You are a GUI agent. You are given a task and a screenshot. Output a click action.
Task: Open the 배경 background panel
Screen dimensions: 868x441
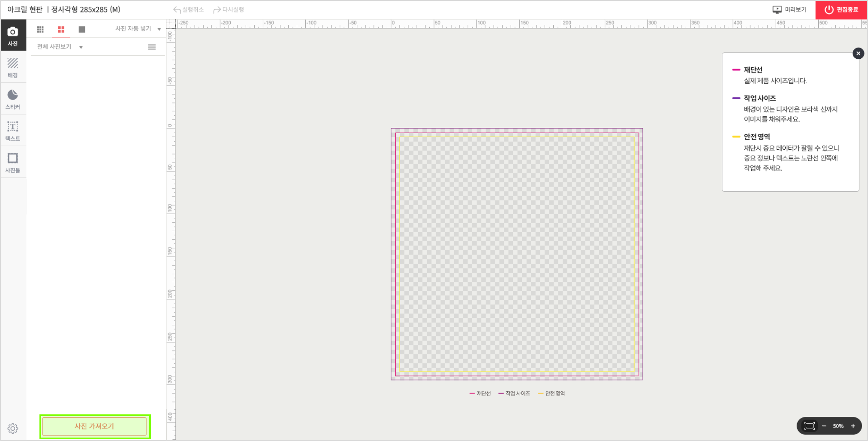(13, 68)
